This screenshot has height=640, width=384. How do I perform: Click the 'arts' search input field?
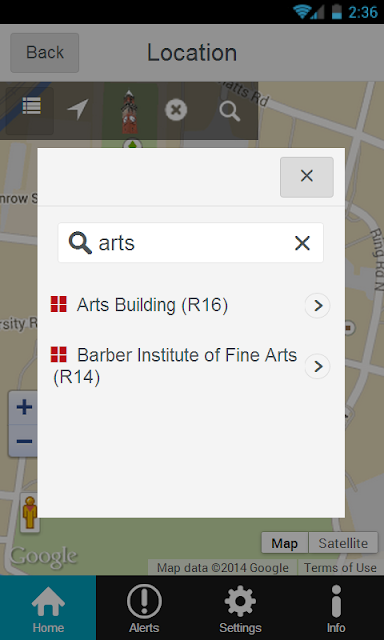[x=191, y=242]
